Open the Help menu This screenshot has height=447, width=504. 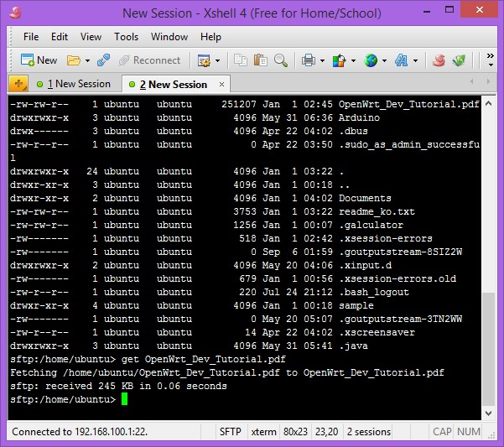click(210, 37)
